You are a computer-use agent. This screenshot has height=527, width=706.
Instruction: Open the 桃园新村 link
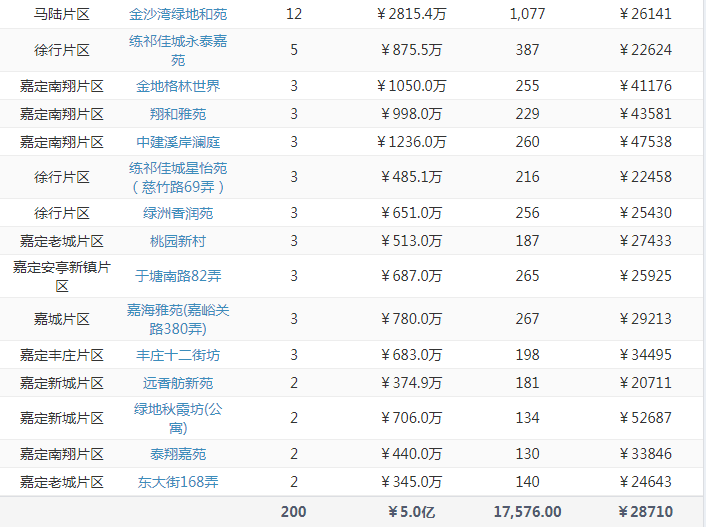[x=178, y=241]
